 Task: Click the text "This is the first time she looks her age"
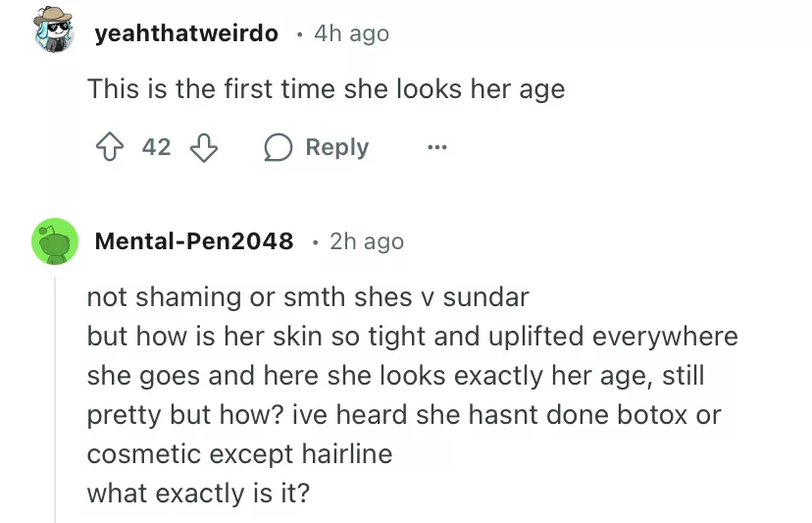click(326, 89)
